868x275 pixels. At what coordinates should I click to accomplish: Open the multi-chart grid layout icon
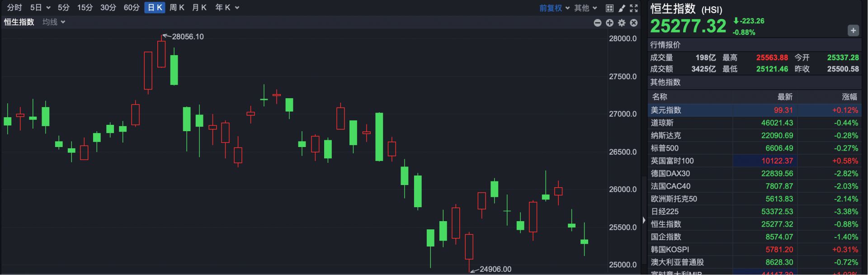coord(609,8)
